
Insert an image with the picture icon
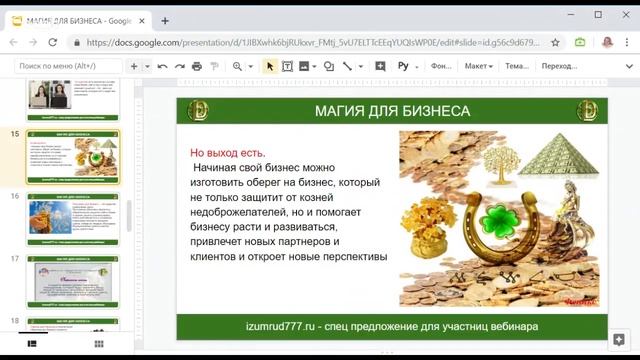[304, 66]
